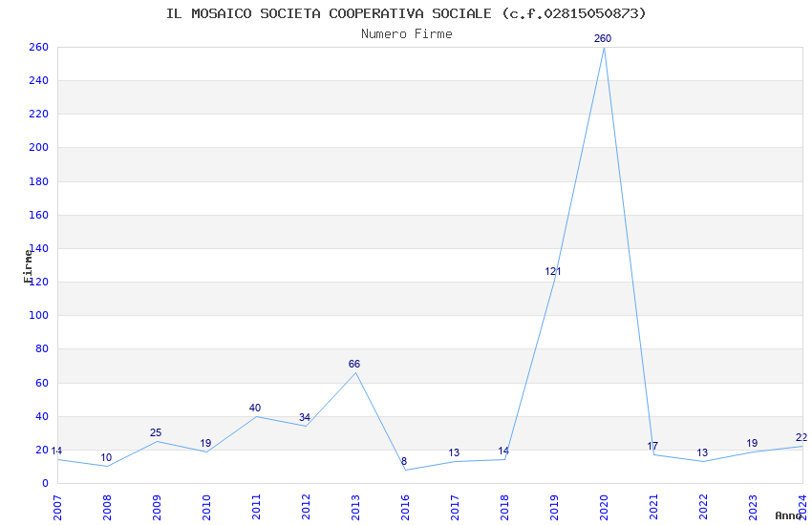The width and height of the screenshot is (812, 525).
Task: Select x-axis year label 2018
Action: (505, 508)
